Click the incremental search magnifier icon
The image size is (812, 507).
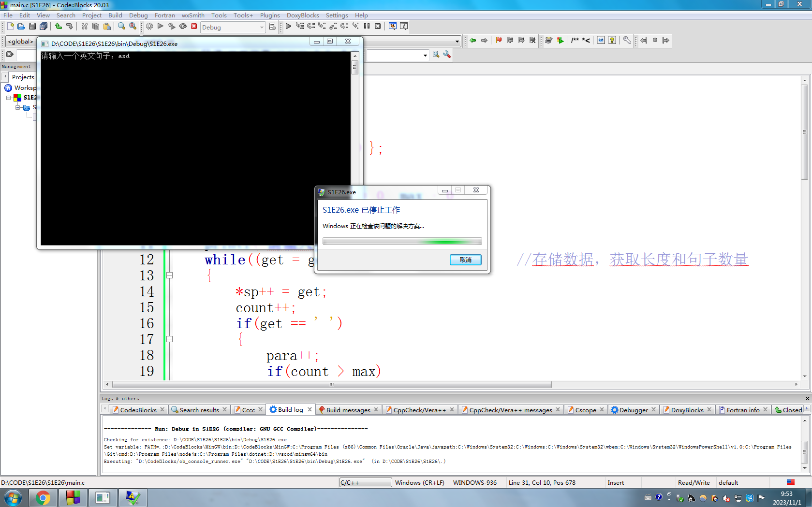[436, 55]
